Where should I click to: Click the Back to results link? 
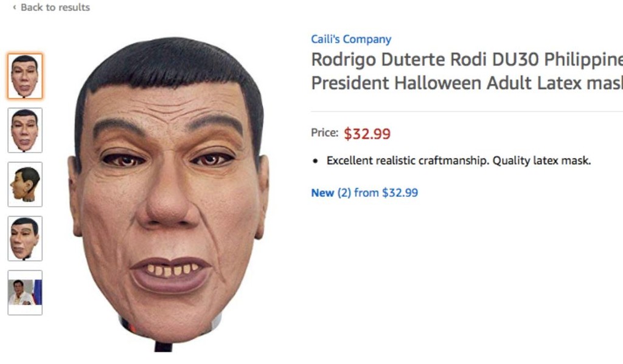click(55, 7)
